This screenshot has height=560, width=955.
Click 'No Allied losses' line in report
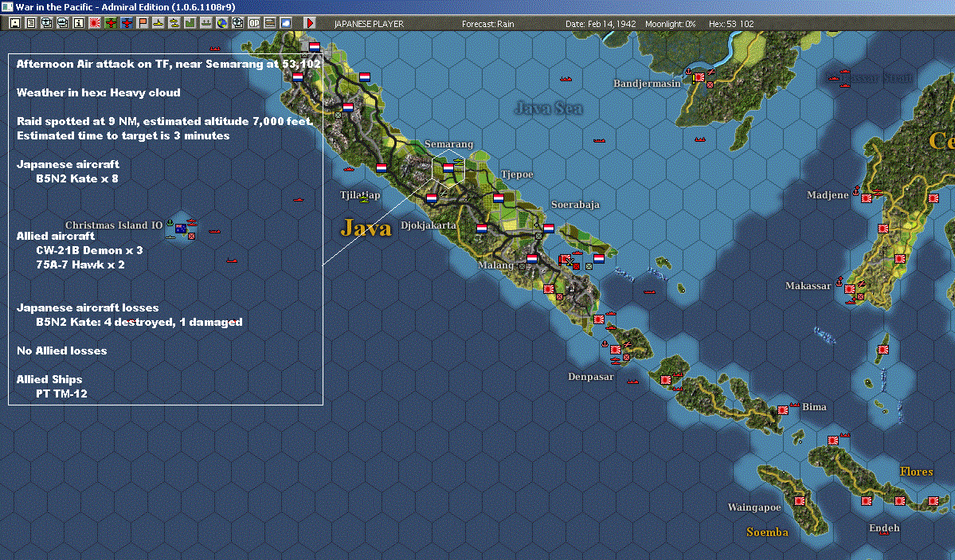pos(61,350)
